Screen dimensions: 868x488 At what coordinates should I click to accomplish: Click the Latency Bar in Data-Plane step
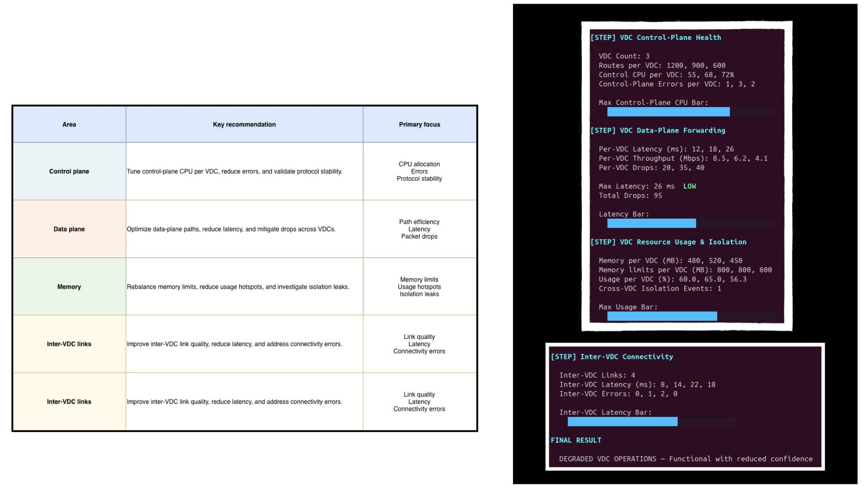coord(691,223)
